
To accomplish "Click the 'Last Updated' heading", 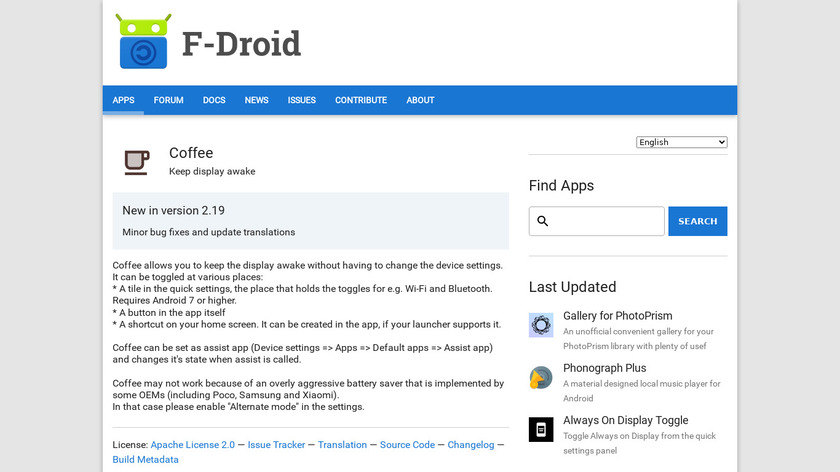I will [573, 287].
